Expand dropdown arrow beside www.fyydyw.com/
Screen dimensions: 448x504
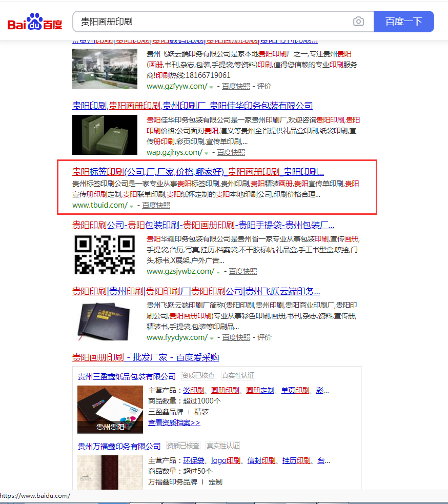click(212, 338)
